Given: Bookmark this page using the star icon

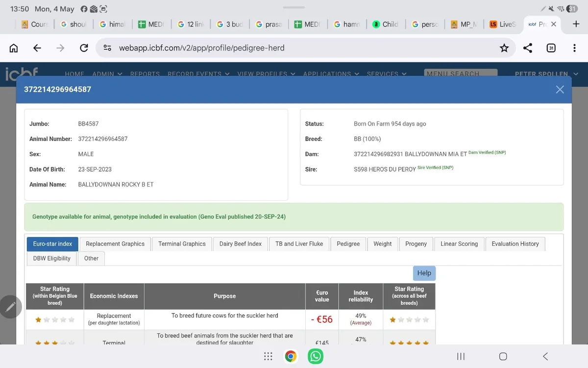Looking at the screenshot, I should click(x=504, y=48).
